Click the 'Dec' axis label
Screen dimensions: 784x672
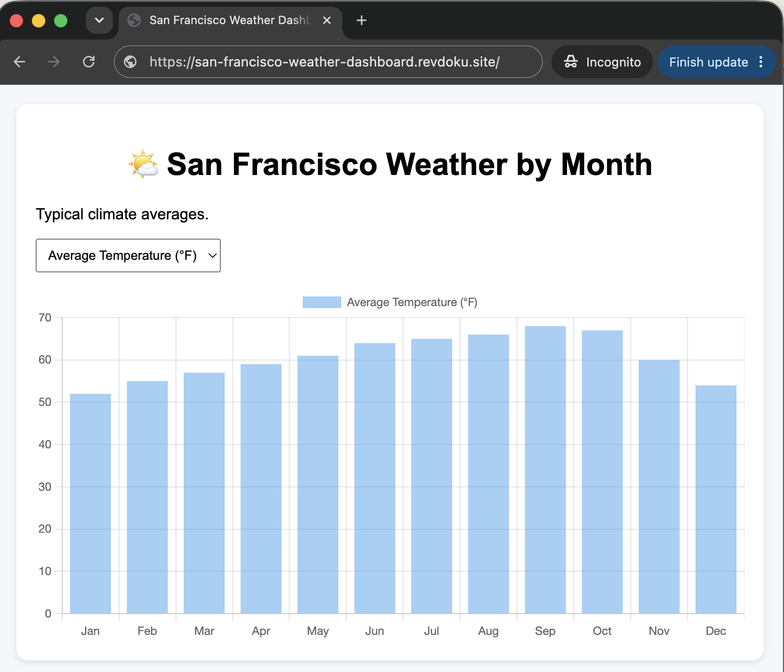[x=716, y=631]
